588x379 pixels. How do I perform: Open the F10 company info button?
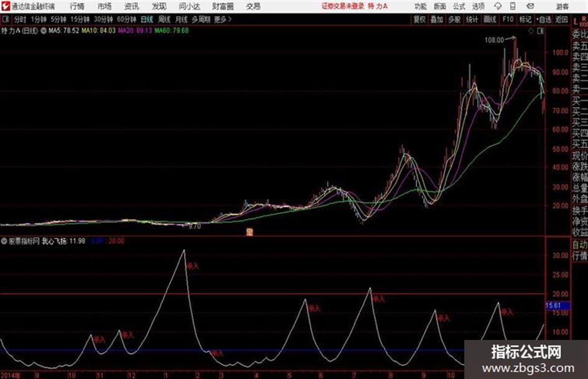[x=508, y=19]
